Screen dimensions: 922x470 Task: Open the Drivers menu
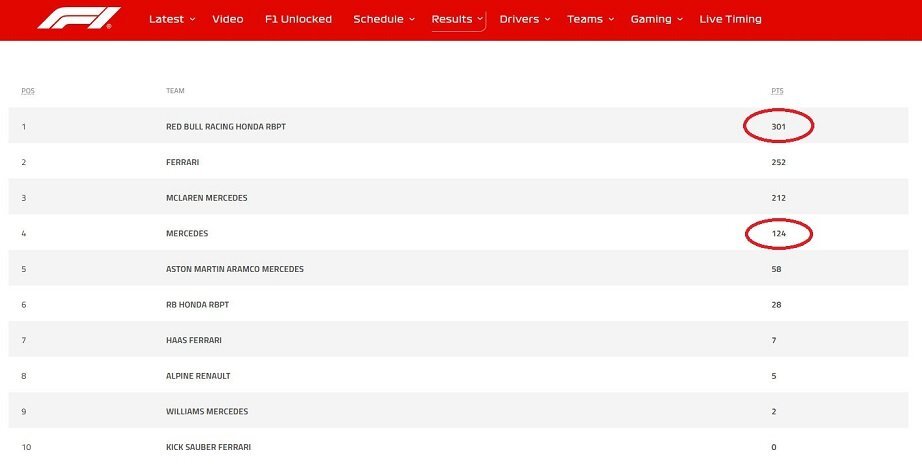[519, 19]
